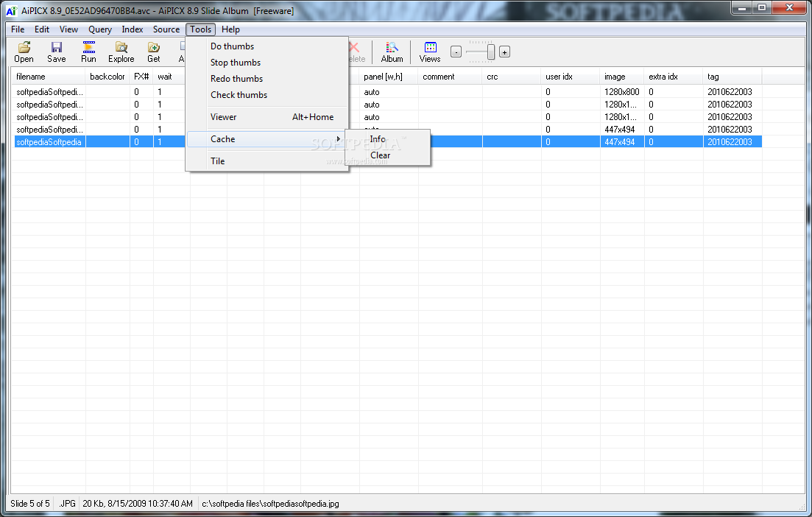The width and height of the screenshot is (812, 517).
Task: Click the extra idx column header
Action: (x=673, y=77)
